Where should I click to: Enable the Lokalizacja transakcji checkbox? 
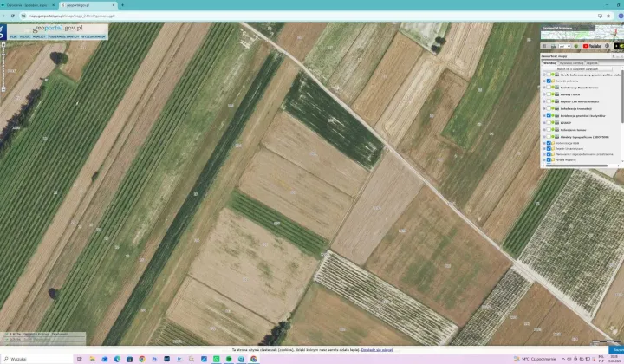click(549, 108)
